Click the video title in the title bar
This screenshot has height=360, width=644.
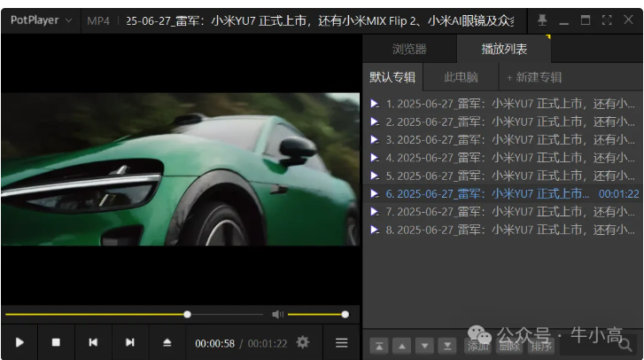[320, 20]
